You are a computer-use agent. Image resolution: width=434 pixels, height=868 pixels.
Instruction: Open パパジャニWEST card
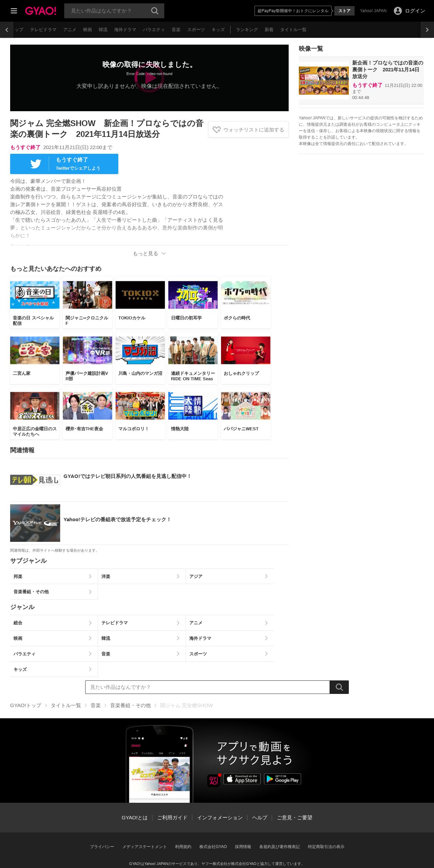pyautogui.click(x=246, y=413)
